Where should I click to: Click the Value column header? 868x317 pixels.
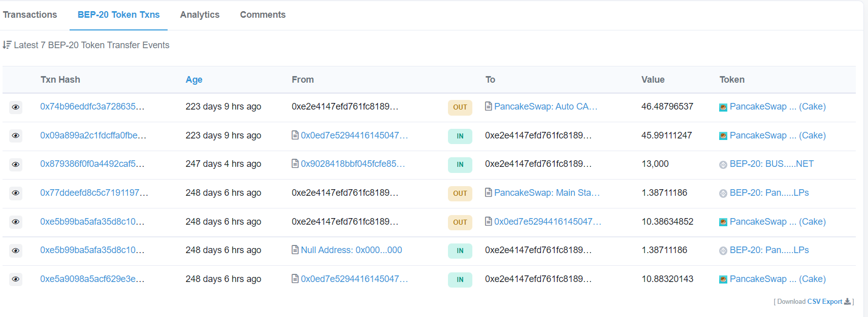653,80
